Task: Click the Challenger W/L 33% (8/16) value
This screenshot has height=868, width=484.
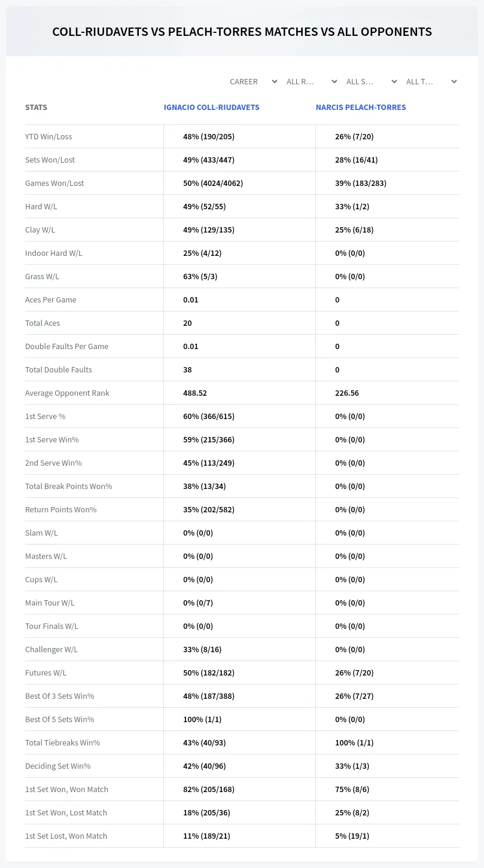Action: [202, 649]
